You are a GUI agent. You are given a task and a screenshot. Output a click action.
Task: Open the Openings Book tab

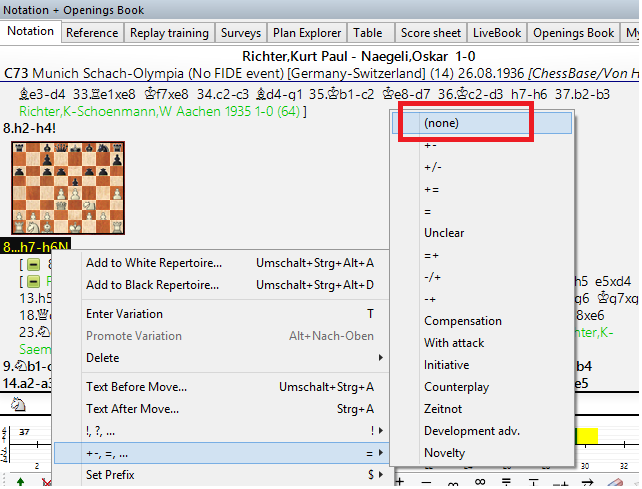573,33
